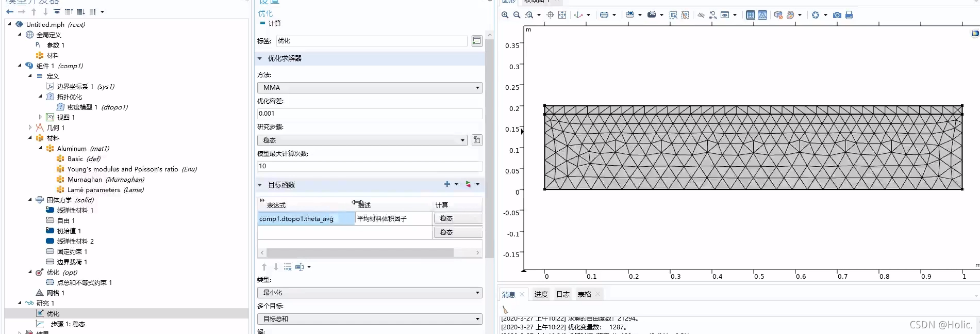Expand the 视图 1 tree node
This screenshot has height=334, width=980.
click(40, 117)
